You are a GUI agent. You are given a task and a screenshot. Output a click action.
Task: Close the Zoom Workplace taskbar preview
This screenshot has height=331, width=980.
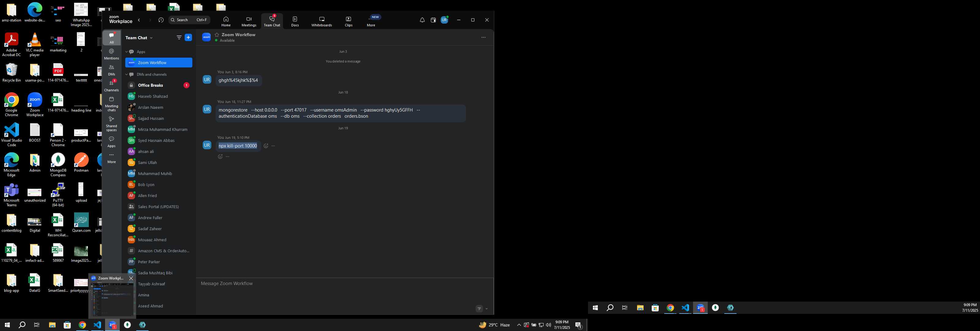(131, 278)
